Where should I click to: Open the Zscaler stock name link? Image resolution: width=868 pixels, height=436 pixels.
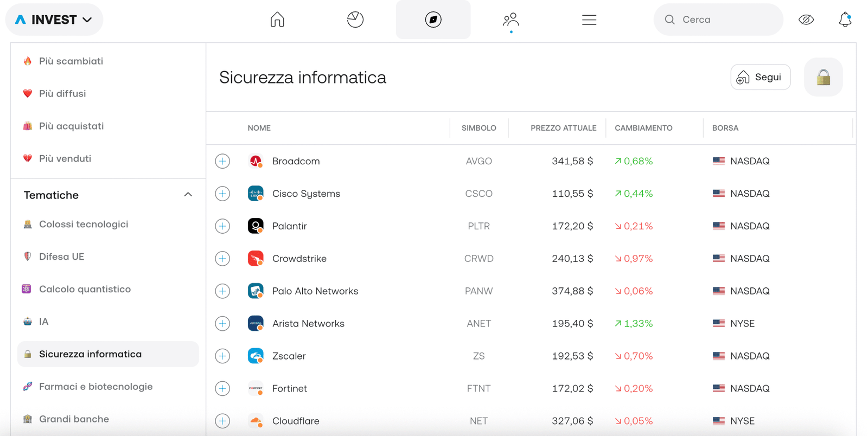[289, 356]
